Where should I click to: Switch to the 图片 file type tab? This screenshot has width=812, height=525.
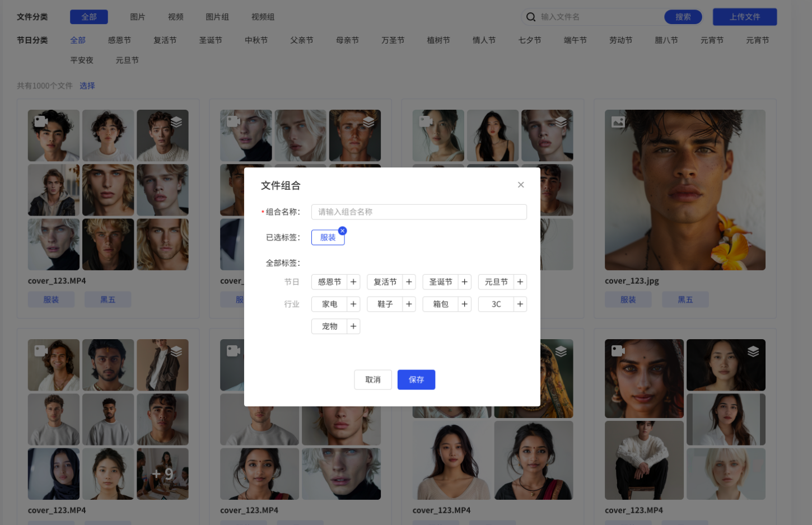pyautogui.click(x=138, y=17)
